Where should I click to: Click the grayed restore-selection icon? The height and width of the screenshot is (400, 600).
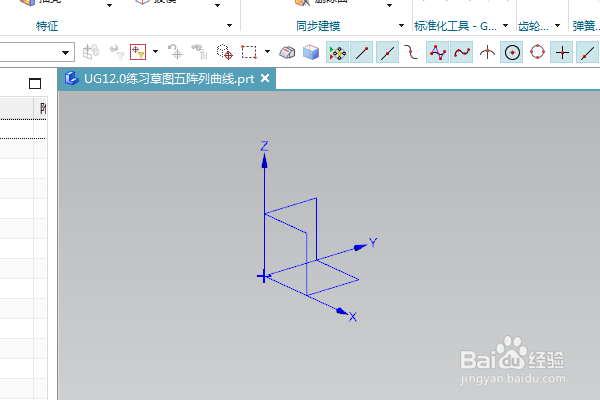tap(175, 52)
